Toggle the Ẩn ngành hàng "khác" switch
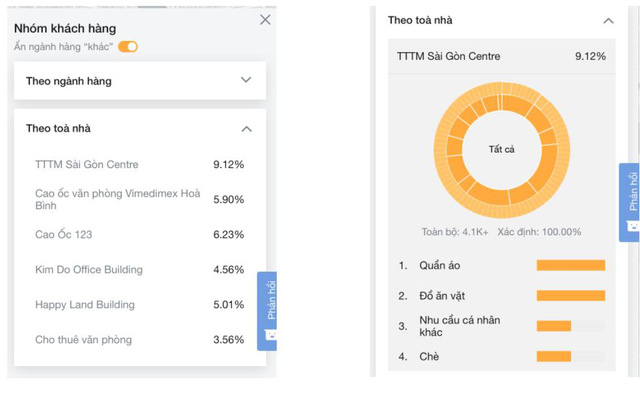Screen dimensions: 640x394 [128, 47]
